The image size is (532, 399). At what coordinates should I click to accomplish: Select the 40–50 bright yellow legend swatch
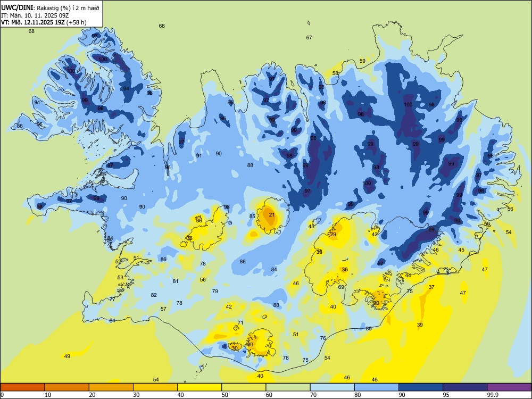[x=199, y=387]
